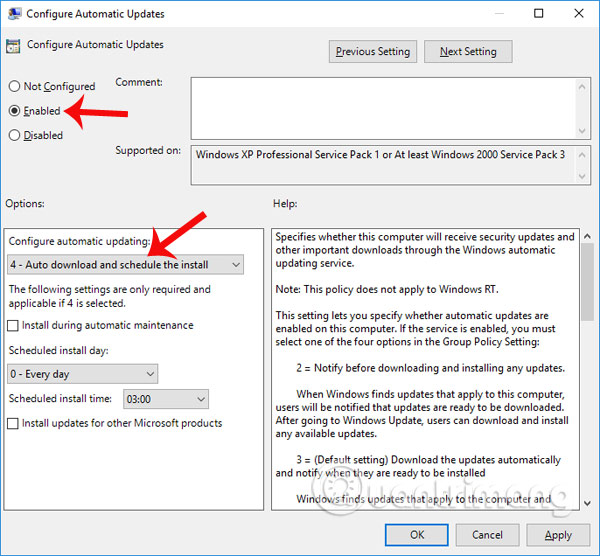Viewport: 600px width, 556px height.
Task: Click the Help pane scrollbar thumb
Action: [587, 282]
